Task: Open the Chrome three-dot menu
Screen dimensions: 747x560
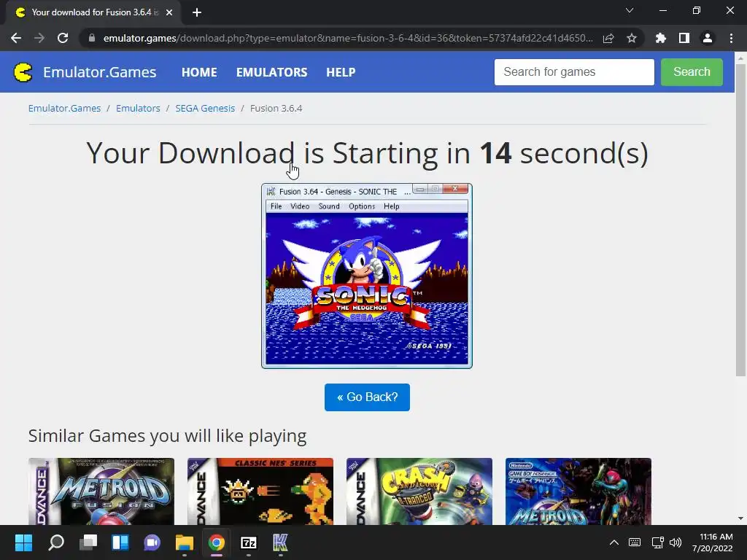Action: click(x=731, y=38)
